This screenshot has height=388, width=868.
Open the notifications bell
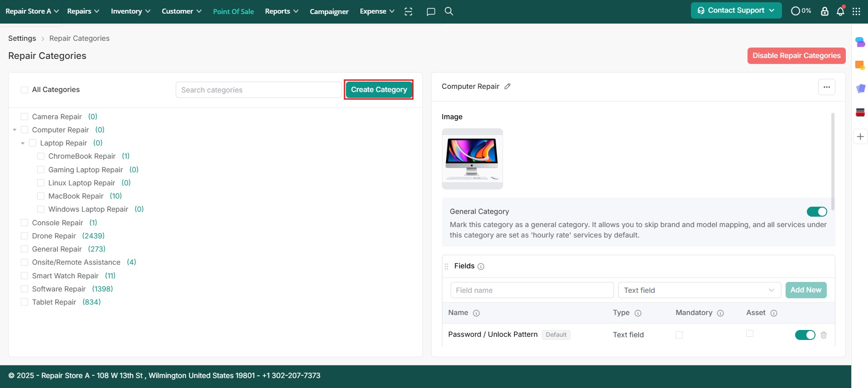coord(840,11)
